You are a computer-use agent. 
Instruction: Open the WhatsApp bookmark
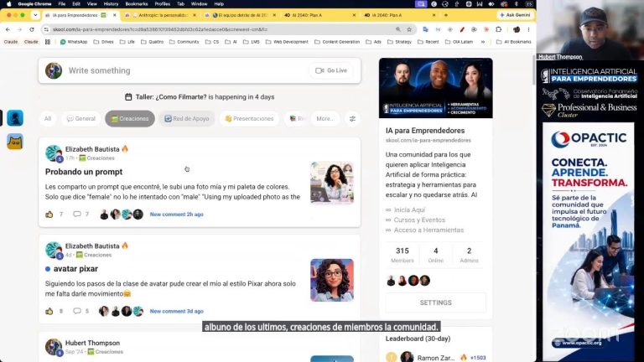point(74,42)
